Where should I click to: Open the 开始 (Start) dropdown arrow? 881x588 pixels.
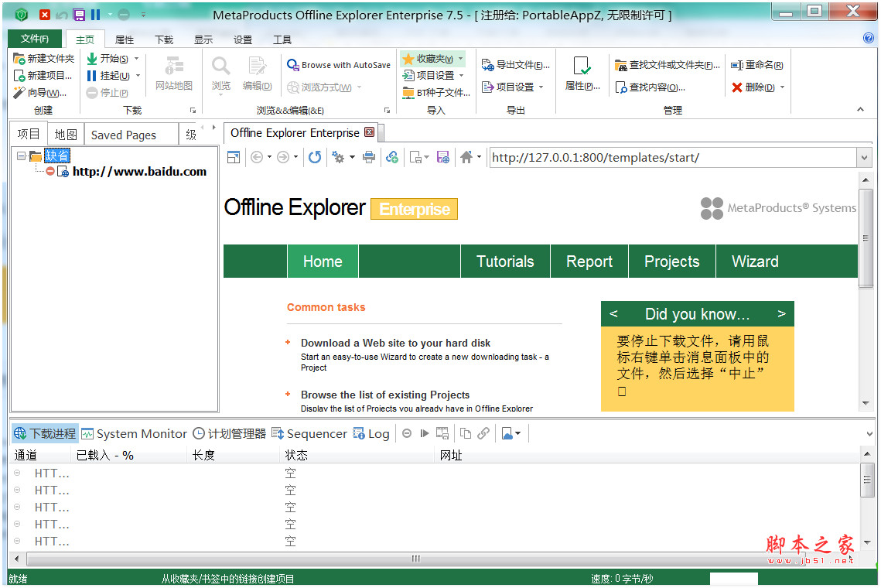click(137, 59)
